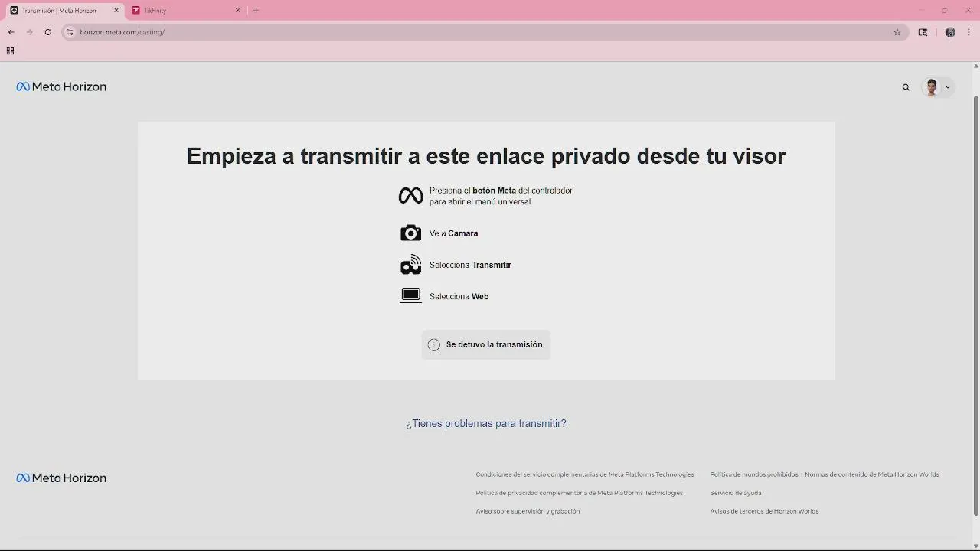Click the page vertical scrollbar thumb
This screenshot has width=980, height=551.
(975, 305)
